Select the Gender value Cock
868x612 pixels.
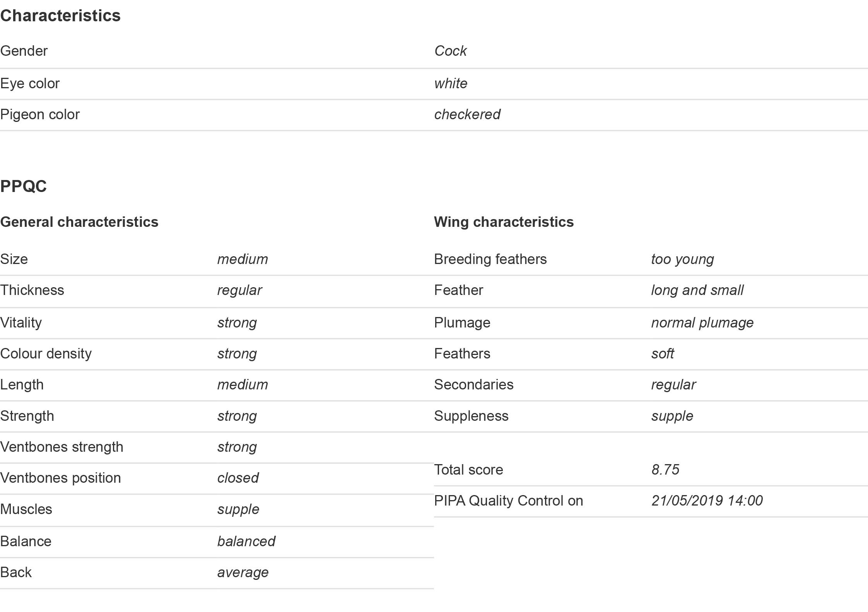click(450, 51)
